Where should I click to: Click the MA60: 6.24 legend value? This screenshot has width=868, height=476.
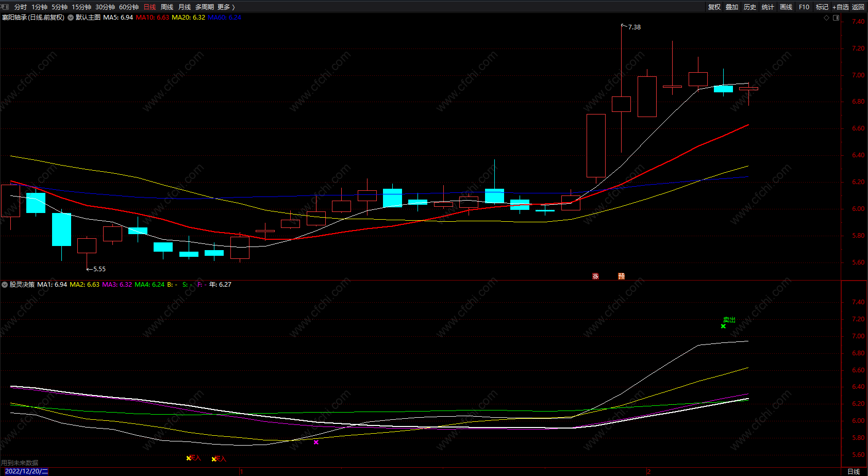click(x=224, y=18)
